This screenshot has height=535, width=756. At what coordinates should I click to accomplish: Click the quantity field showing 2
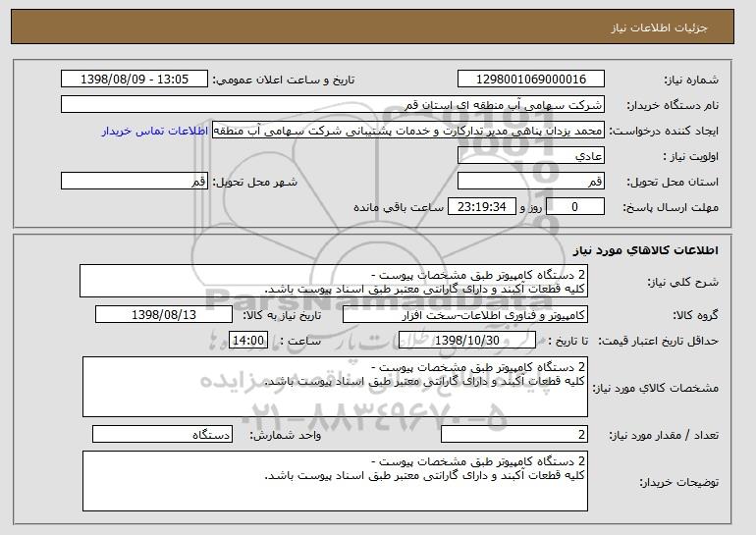(514, 434)
